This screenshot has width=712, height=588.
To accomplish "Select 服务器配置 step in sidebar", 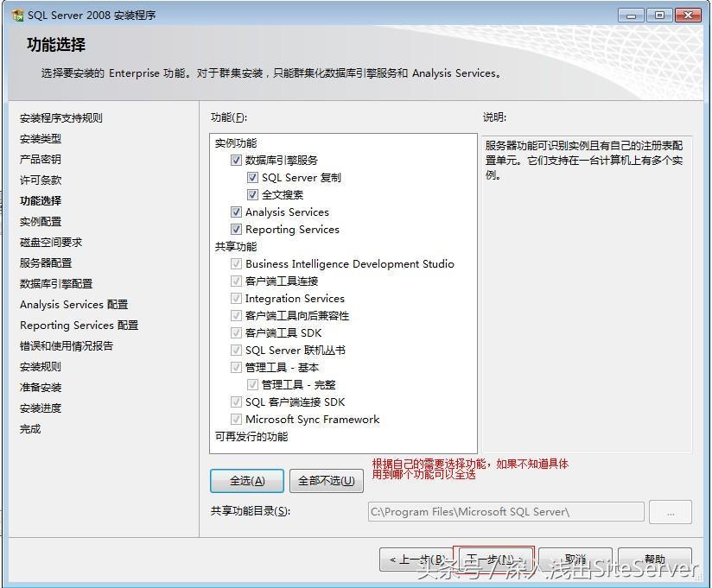I will point(46,263).
